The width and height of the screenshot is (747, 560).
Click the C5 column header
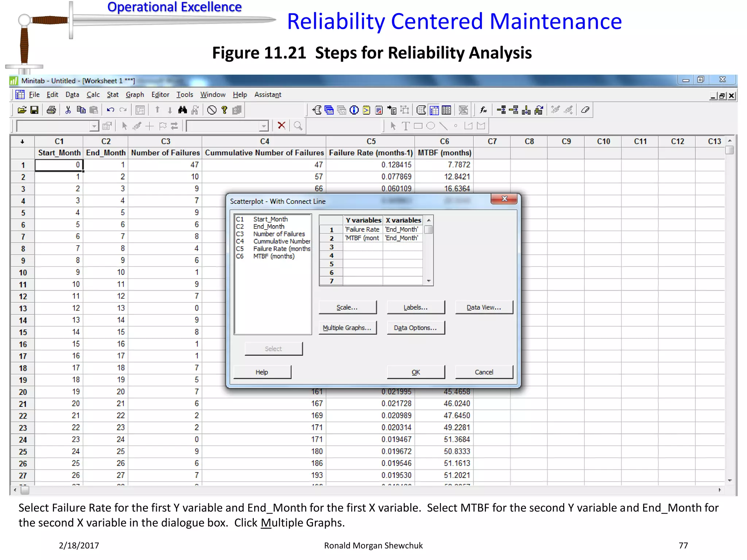point(371,141)
